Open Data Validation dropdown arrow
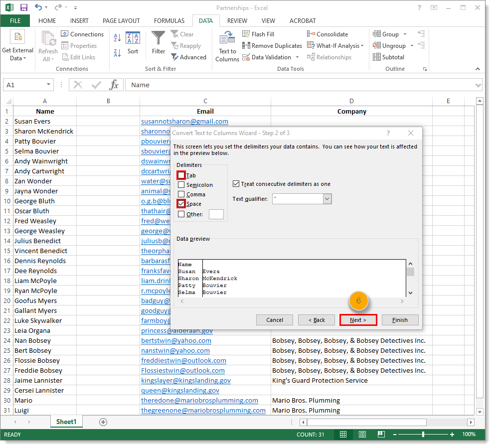 pos(297,57)
